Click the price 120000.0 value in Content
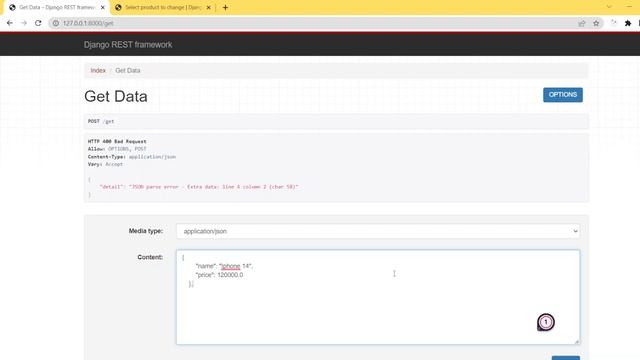 (230, 275)
